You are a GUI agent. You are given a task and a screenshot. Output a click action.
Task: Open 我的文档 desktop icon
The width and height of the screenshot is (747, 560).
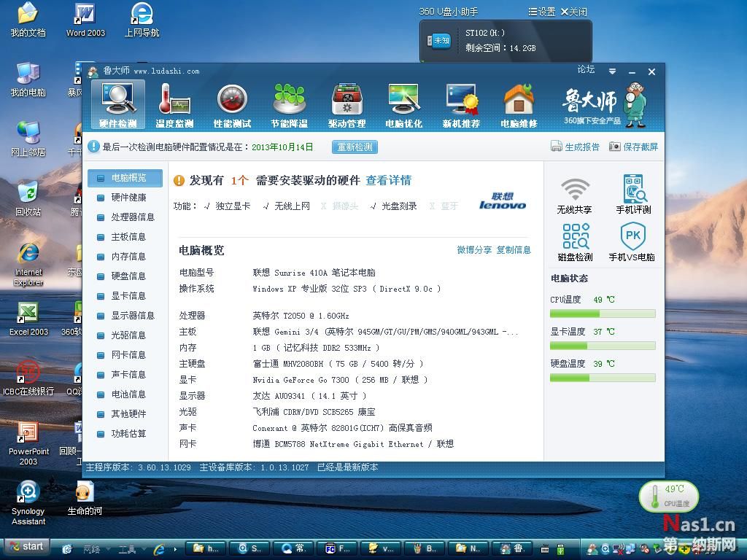(x=28, y=20)
